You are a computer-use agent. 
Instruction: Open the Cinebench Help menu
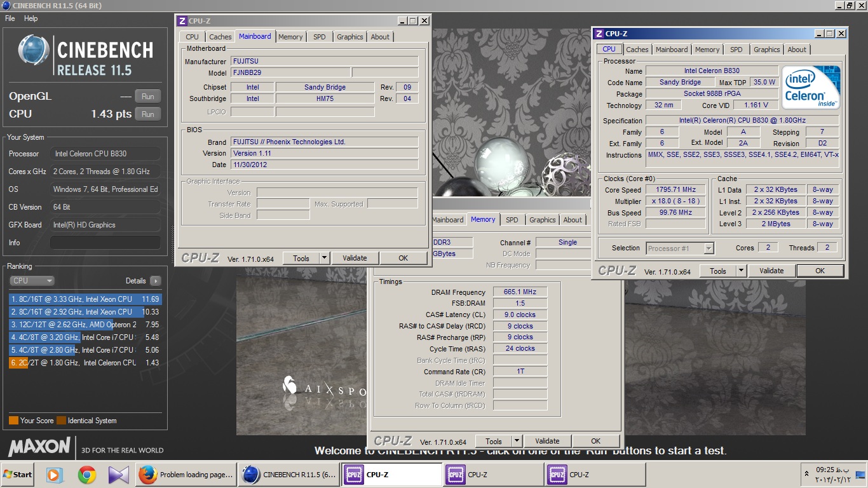pyautogui.click(x=31, y=18)
